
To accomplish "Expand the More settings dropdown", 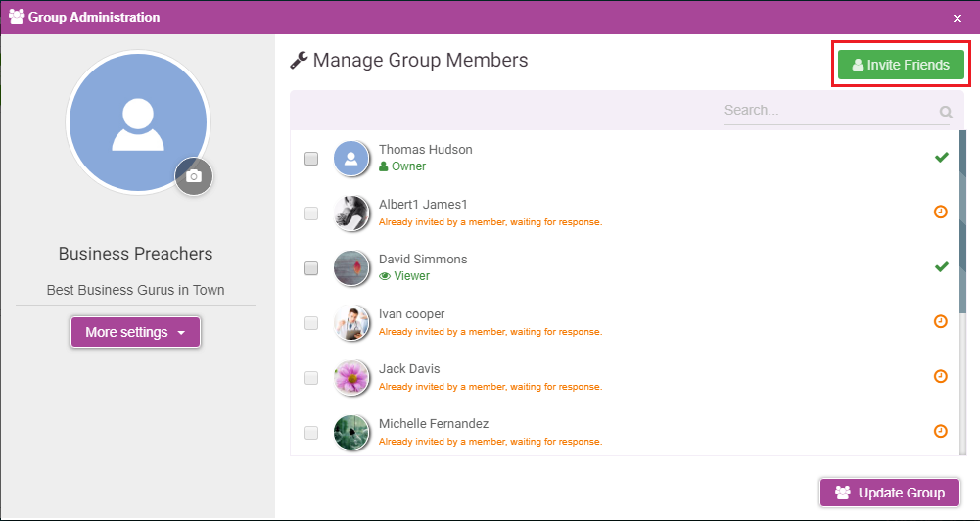I will click(x=136, y=332).
